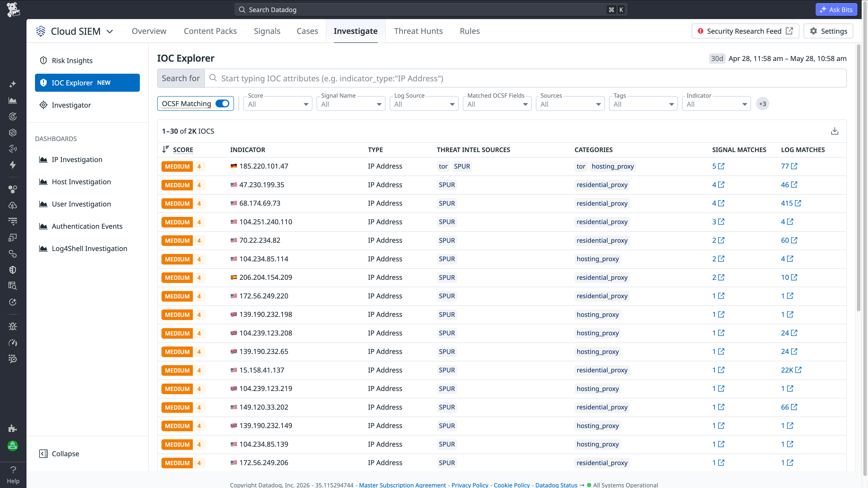Select IOC Explorer in side navigation

[x=87, y=83]
